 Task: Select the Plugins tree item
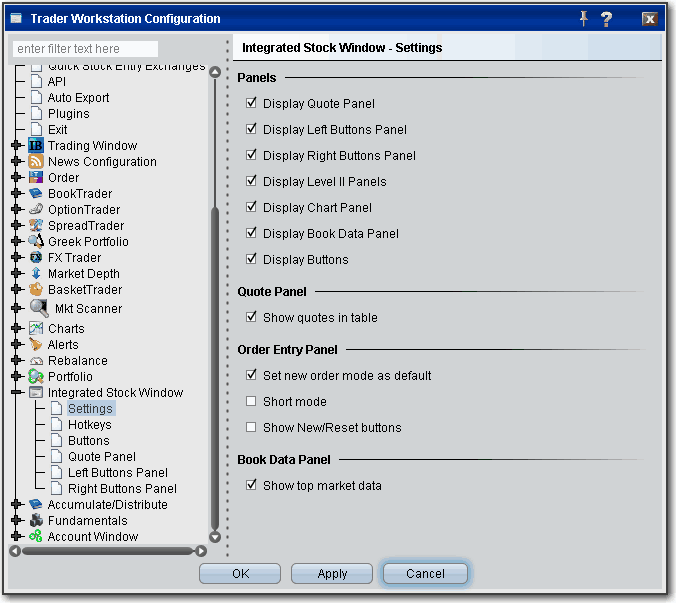coord(69,113)
